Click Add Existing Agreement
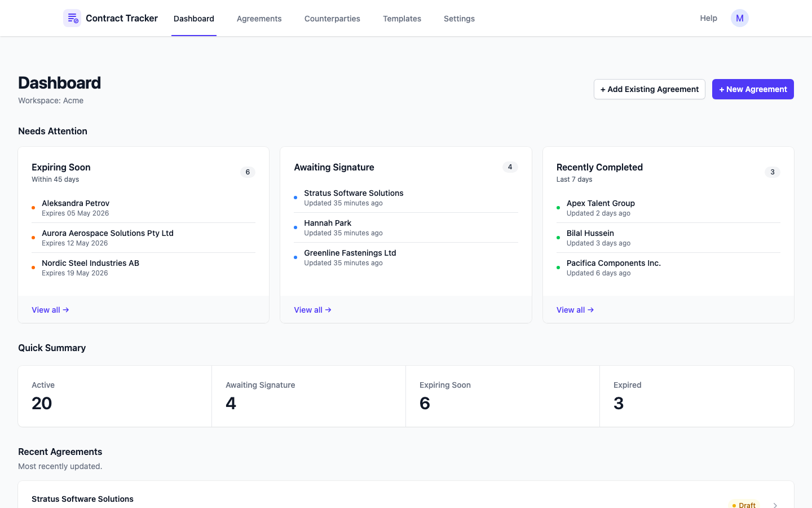Screen dimensions: 812x508 pos(649,89)
